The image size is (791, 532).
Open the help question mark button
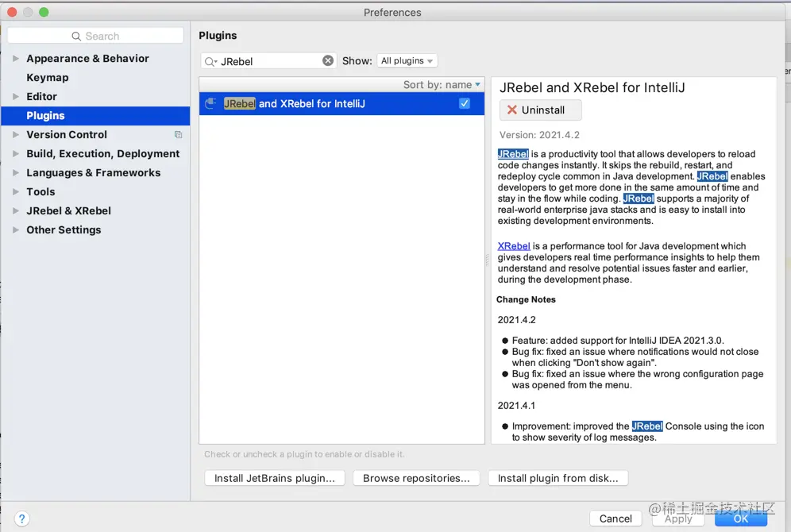[x=21, y=519]
